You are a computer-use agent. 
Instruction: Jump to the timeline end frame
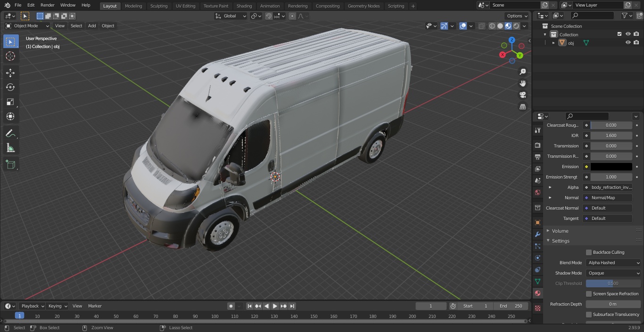[292, 306]
